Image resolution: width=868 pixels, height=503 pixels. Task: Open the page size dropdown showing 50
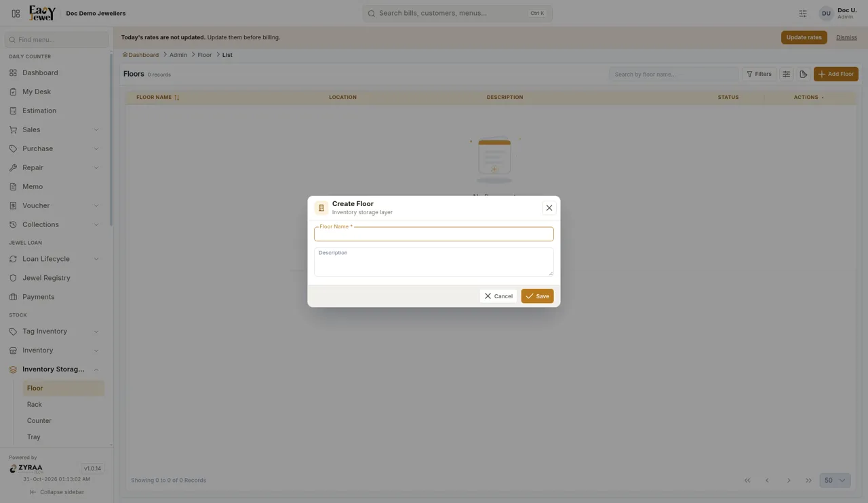pyautogui.click(x=835, y=480)
